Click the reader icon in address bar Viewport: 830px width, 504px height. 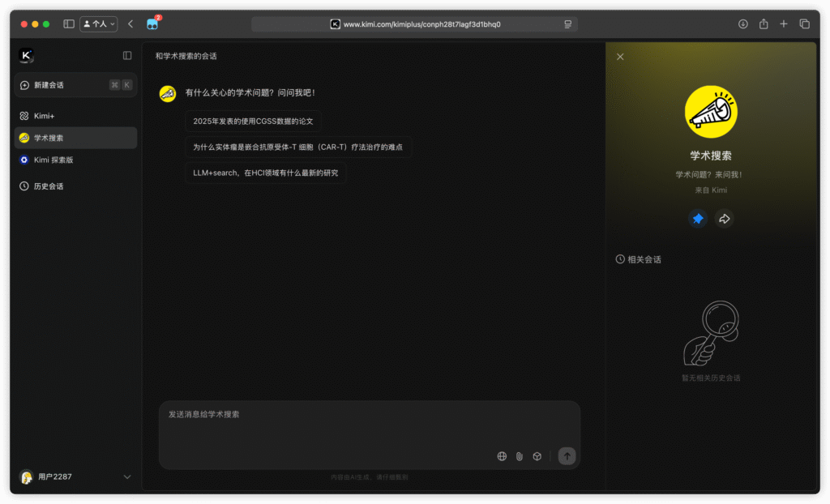pos(568,24)
